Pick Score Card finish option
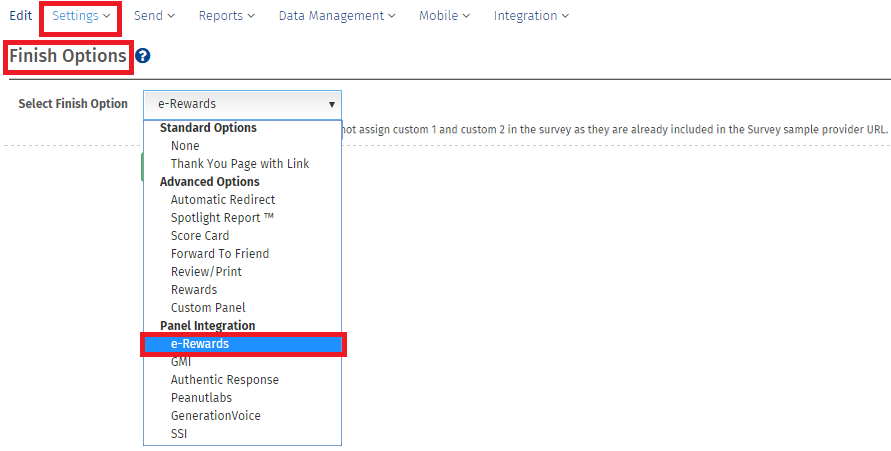The width and height of the screenshot is (891, 451). [200, 236]
